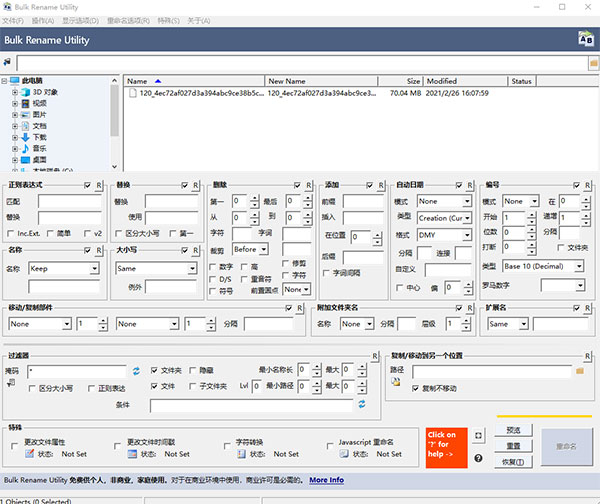600x504 pixels.
Task: Enable the 子文件夹 filter checkbox
Action: (x=192, y=386)
